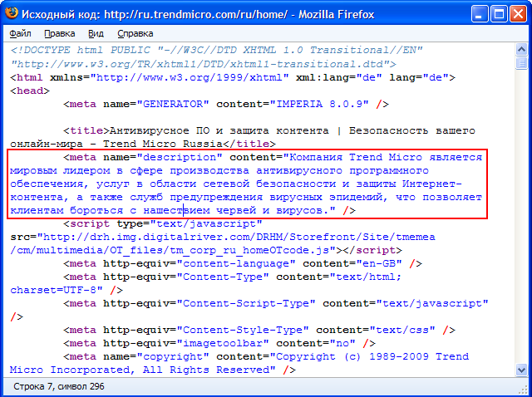Screen dimensions: 532x397
Task: Click the 'http://www.w3.org/1999/xhtml' value
Action: pyautogui.click(x=190, y=77)
